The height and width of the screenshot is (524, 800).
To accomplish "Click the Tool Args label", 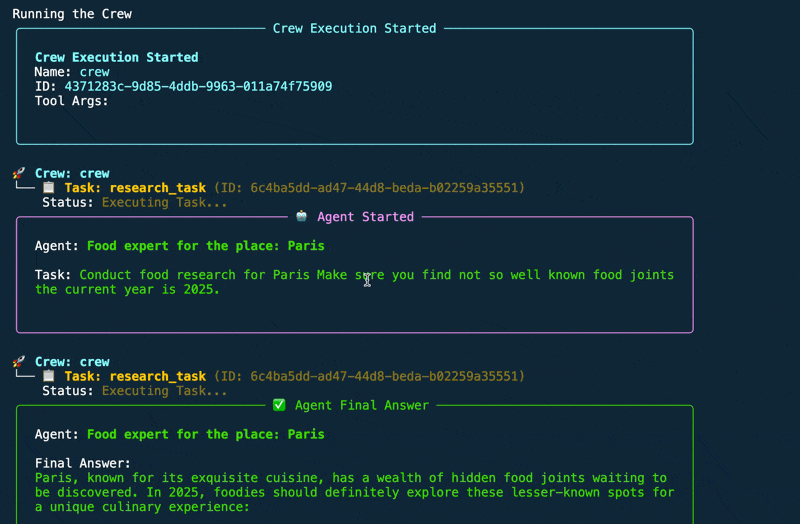I will (x=71, y=101).
